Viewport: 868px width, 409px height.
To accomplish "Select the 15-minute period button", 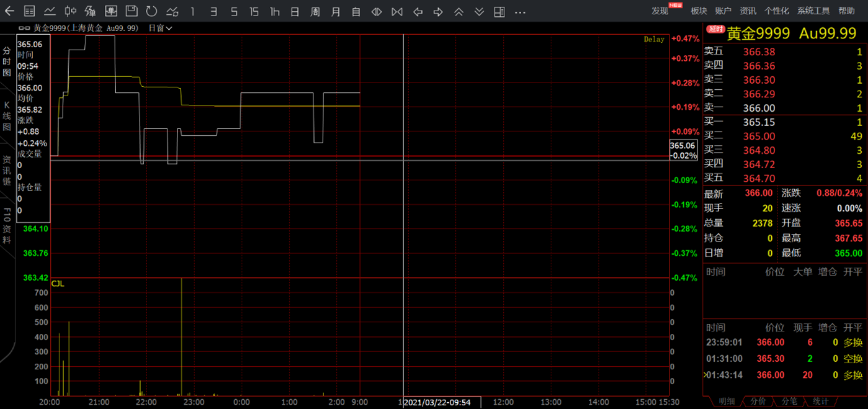I will point(254,12).
